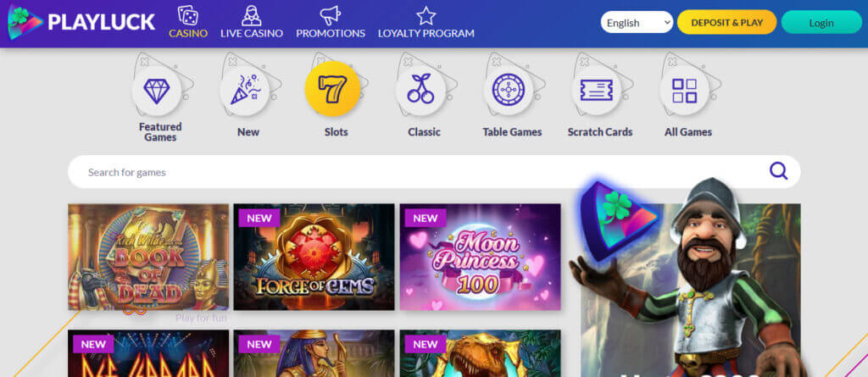Open the English language dropdown
868x377 pixels.
tap(637, 22)
